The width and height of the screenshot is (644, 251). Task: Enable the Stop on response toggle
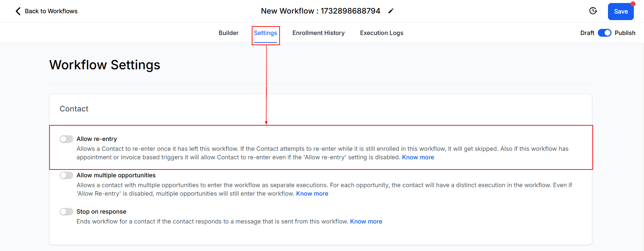67,212
